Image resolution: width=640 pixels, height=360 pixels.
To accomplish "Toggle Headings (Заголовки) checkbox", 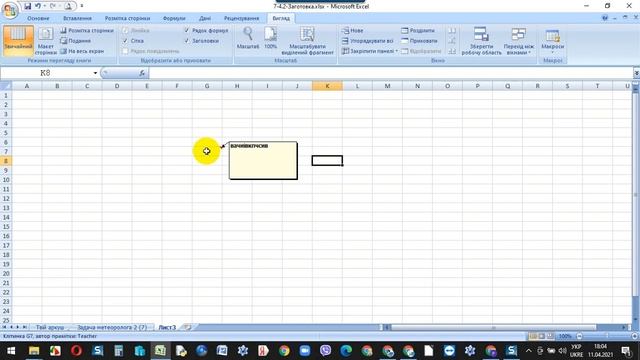I will pos(187,41).
